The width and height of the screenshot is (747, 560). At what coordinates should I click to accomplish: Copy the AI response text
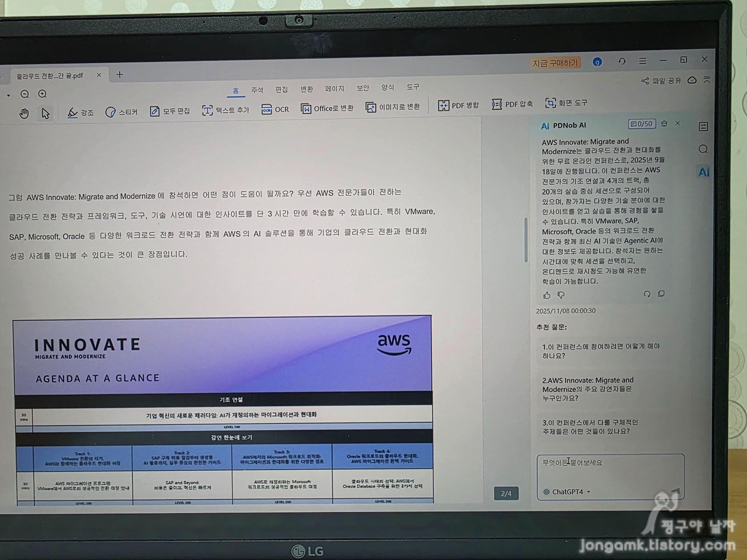point(661,294)
